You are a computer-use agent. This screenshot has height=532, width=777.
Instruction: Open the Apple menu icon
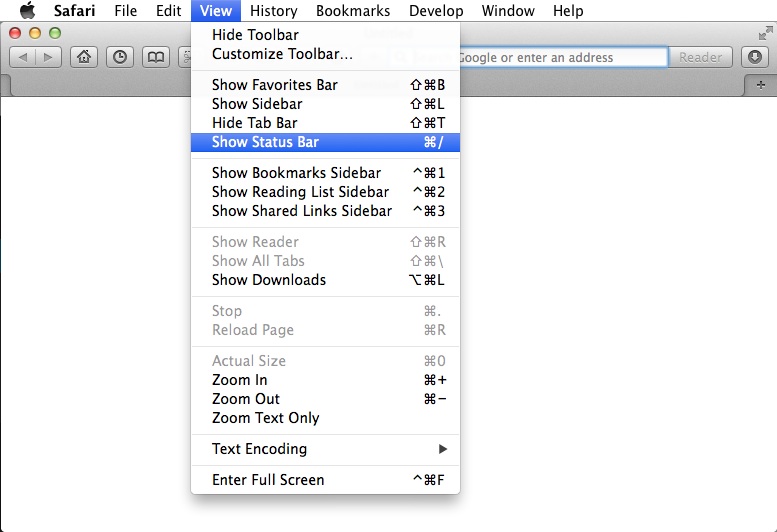(27, 11)
